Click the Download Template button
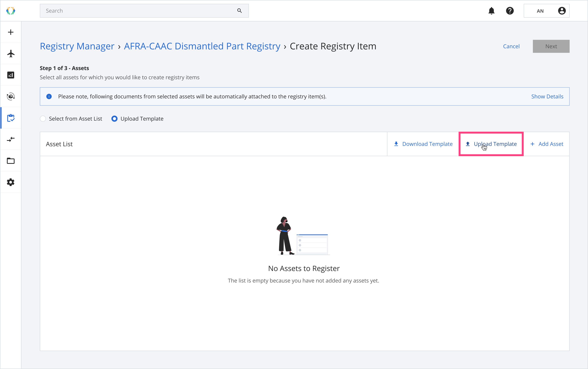This screenshot has height=369, width=588. (x=423, y=144)
